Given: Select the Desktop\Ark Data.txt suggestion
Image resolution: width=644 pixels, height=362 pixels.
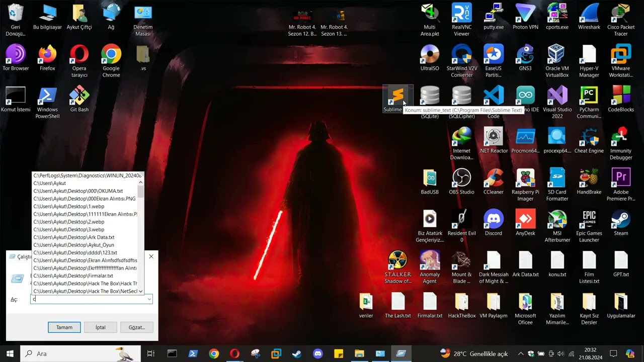Looking at the screenshot, I should pyautogui.click(x=85, y=237).
